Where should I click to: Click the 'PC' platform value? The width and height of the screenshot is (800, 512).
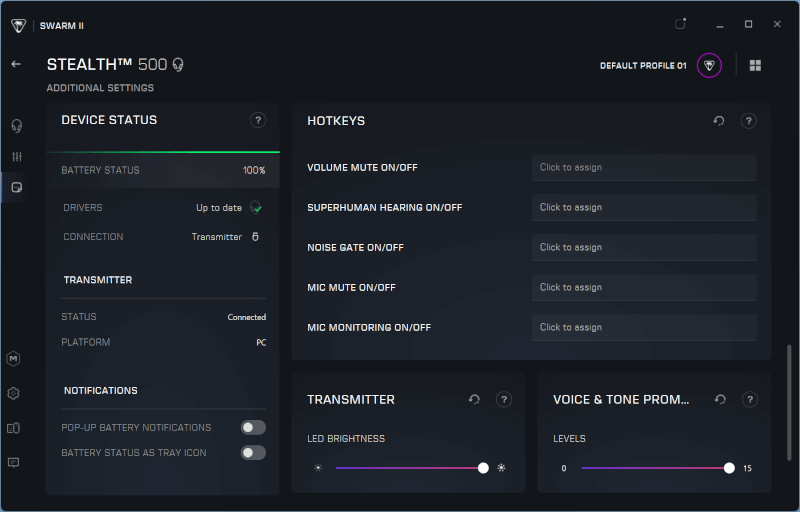pos(261,342)
